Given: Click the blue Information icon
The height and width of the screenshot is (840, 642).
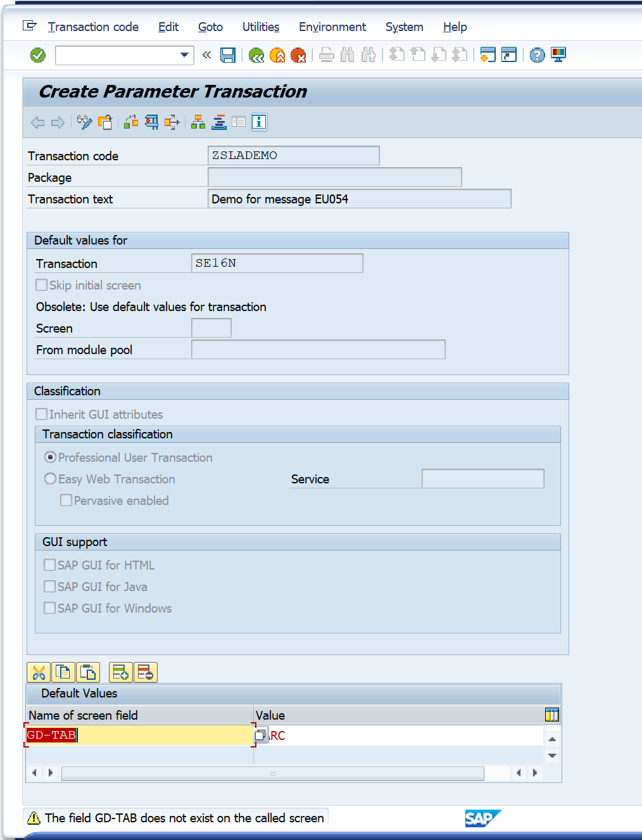Looking at the screenshot, I should click(x=259, y=122).
